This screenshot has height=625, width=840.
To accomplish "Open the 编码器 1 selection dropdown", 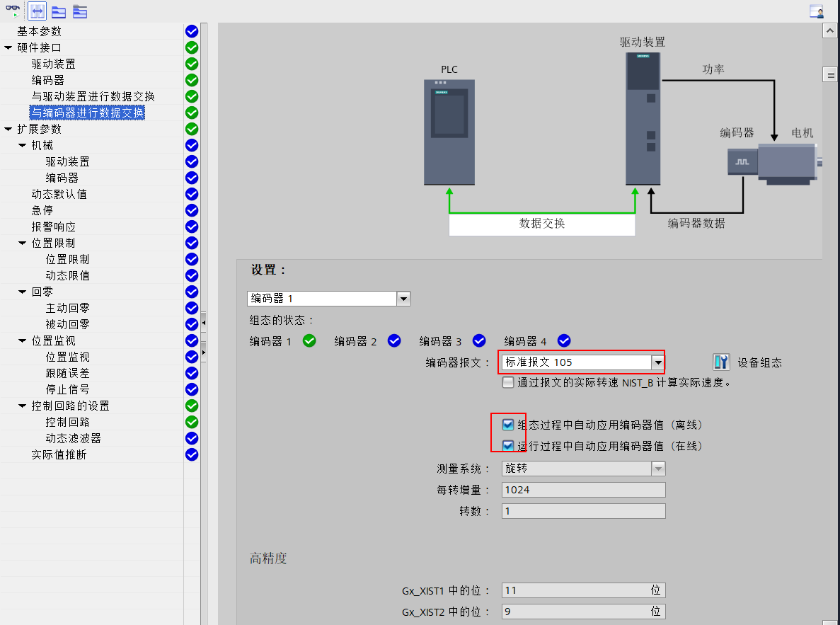I will click(x=403, y=298).
